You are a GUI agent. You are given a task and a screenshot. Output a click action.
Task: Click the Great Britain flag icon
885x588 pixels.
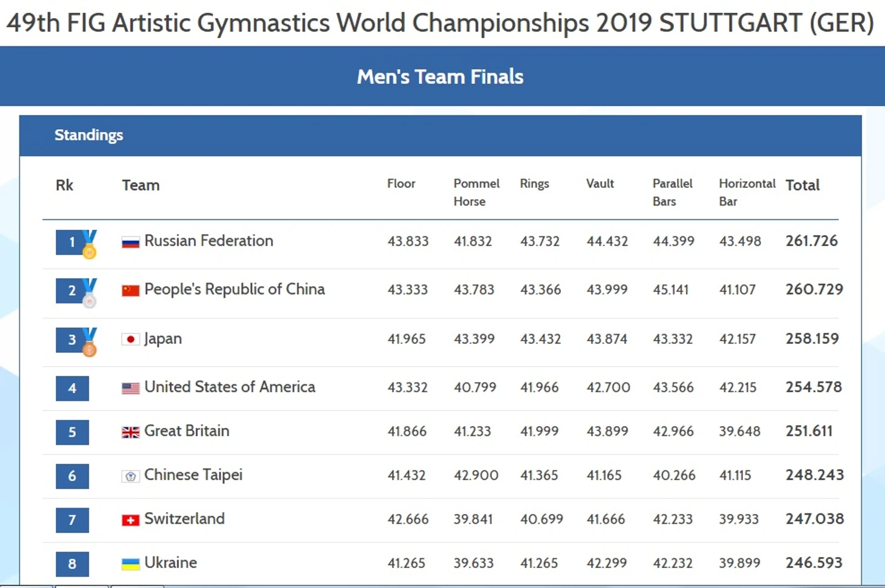130,432
